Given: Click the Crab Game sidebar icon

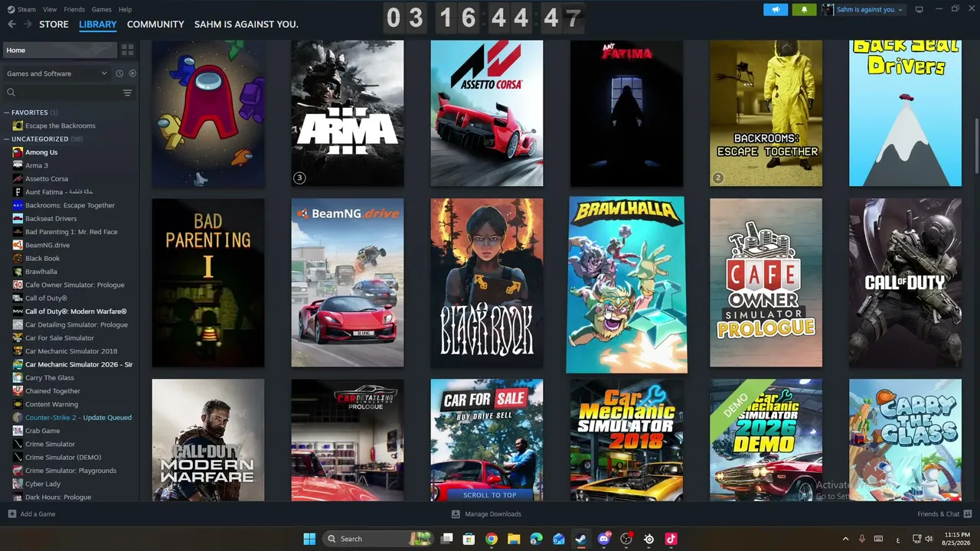Looking at the screenshot, I should [18, 431].
